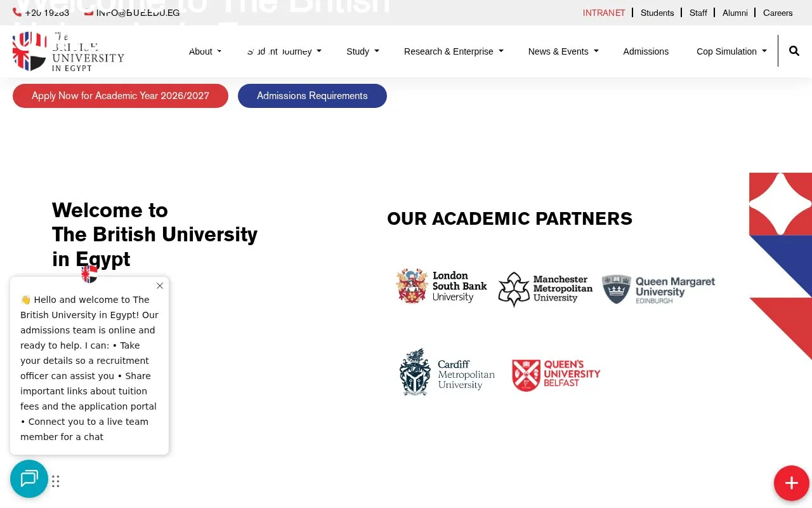Click Apply Now for Academic Year 2026/2027

[x=121, y=96]
